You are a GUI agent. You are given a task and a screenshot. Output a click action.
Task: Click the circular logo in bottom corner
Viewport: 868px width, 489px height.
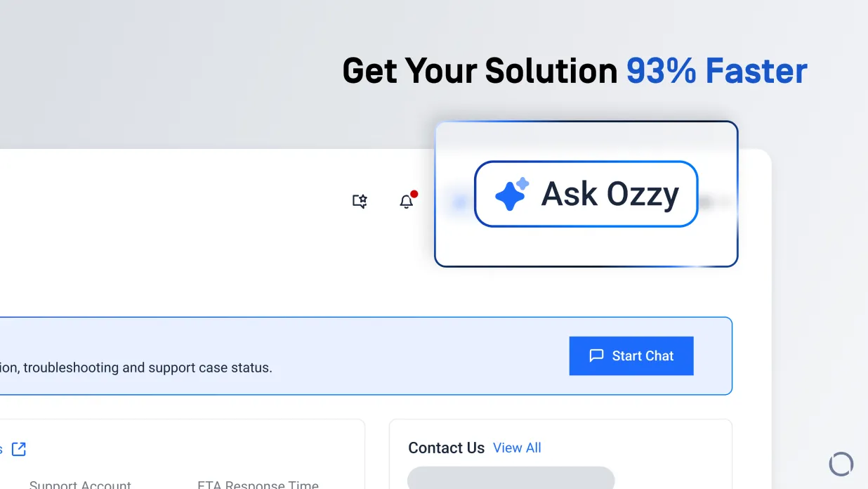[841, 464]
